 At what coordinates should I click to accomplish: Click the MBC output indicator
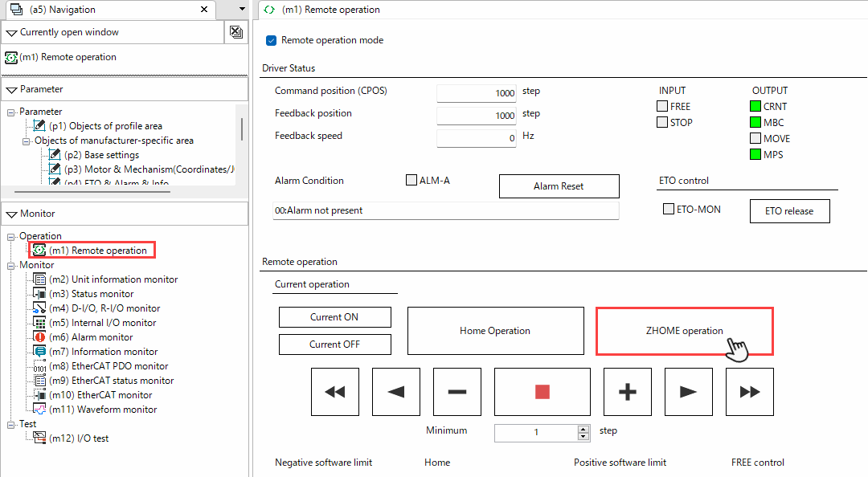pos(755,122)
